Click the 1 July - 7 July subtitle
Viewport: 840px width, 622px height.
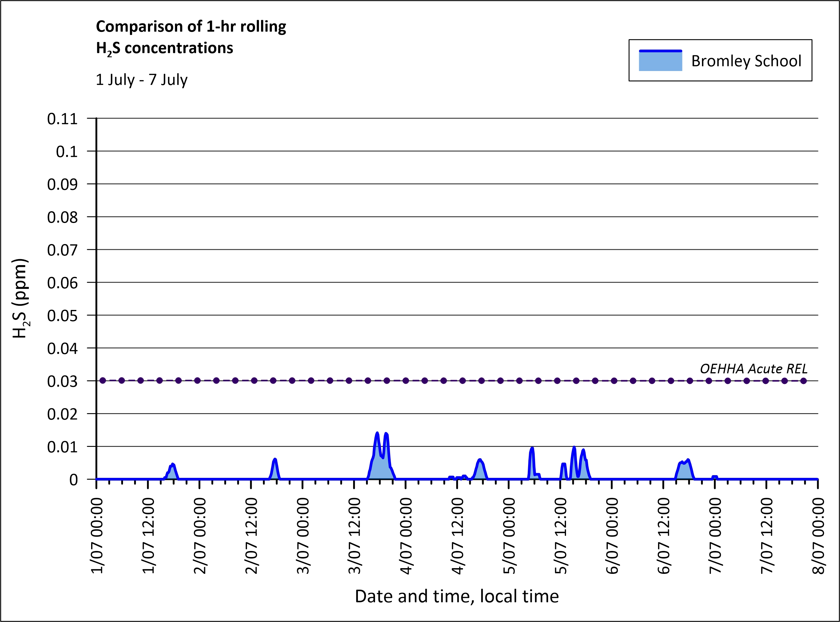pos(142,80)
